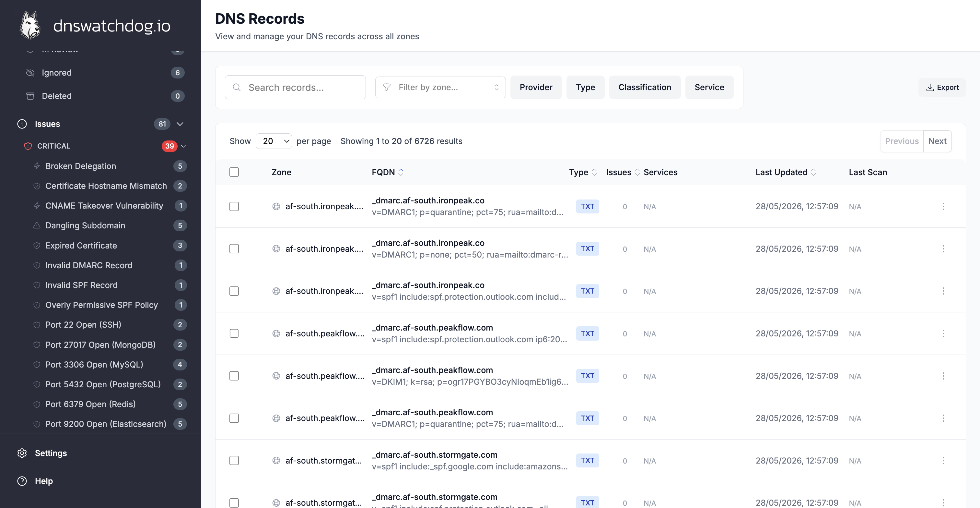Click the Ignored eye-slash icon
Screen dimensions: 980x508
[x=30, y=73]
